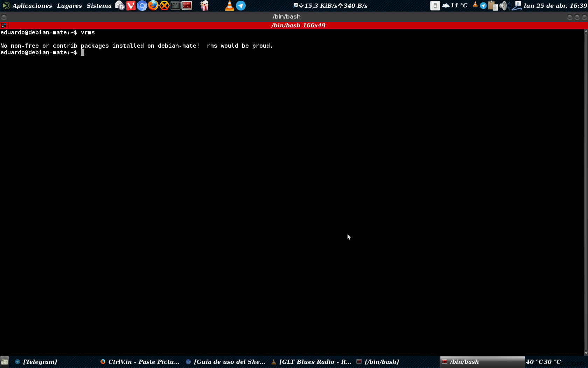588x368 pixels.
Task: Click the VLC tray icon
Action: 475,5
